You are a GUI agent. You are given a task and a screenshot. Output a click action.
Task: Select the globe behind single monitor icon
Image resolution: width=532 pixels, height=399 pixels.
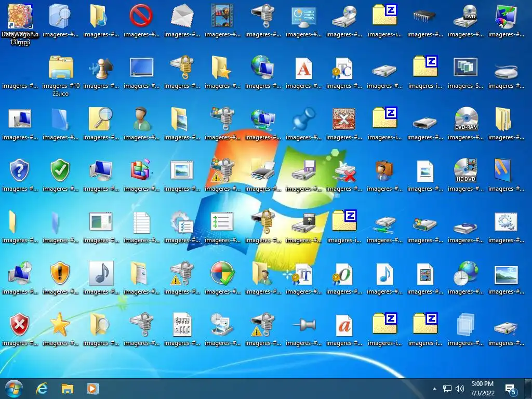(263, 67)
